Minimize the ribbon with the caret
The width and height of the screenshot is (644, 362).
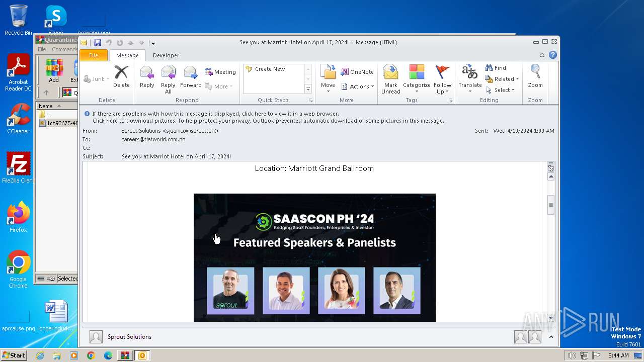(x=542, y=55)
